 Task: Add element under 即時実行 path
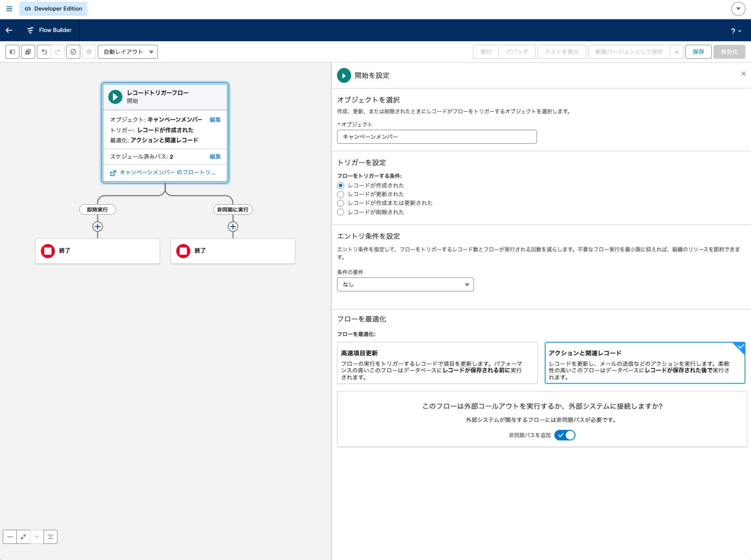pos(98,227)
